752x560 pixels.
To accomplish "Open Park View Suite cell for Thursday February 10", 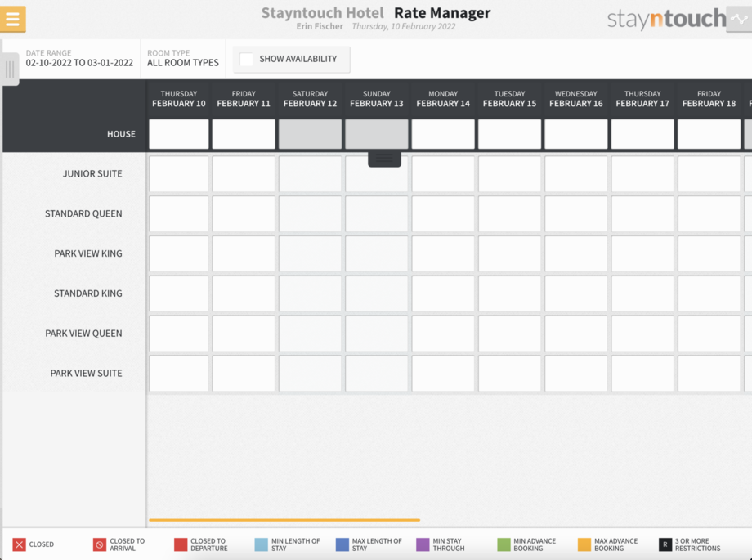I will (179, 373).
